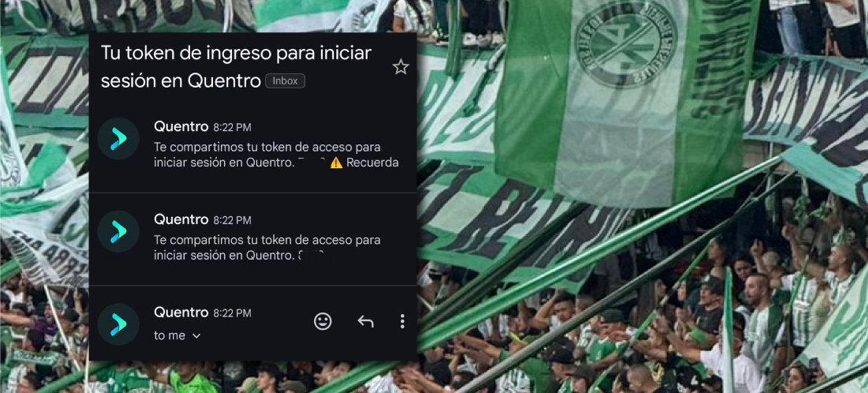This screenshot has width=868, height=393.
Task: Select the third Quentro sender name
Action: pos(181,313)
